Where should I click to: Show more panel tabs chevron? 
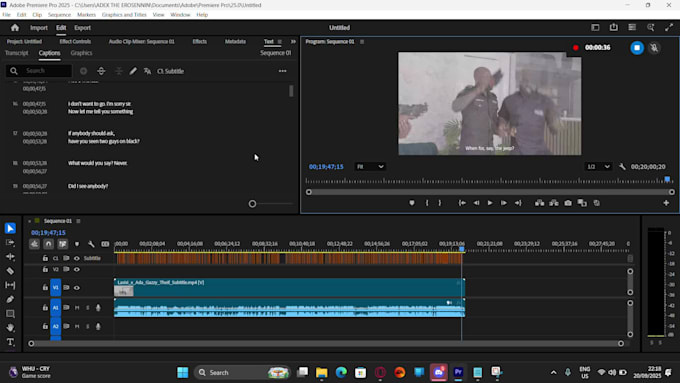293,42
